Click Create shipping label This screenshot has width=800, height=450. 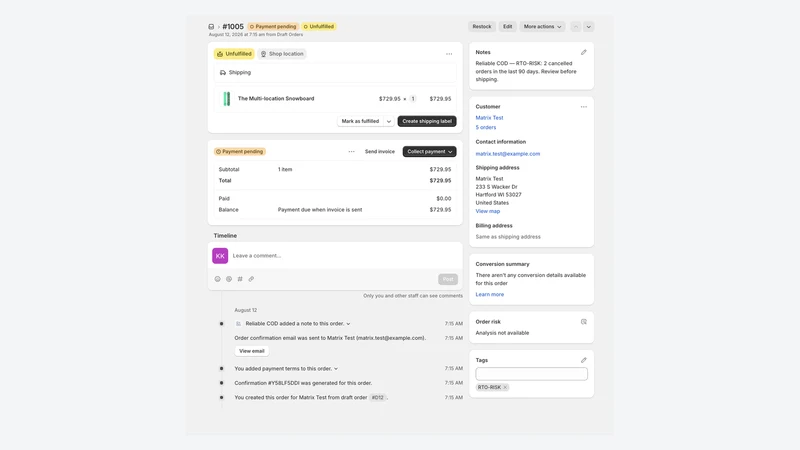tap(427, 121)
